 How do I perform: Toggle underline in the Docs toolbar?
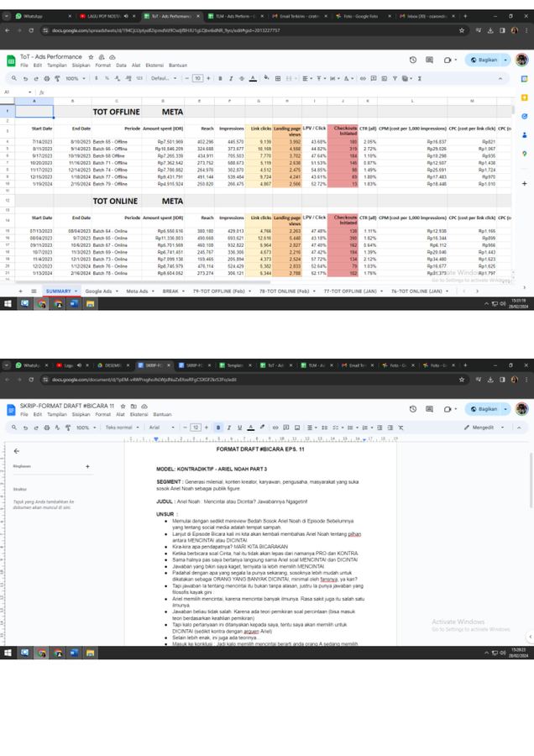tap(239, 428)
